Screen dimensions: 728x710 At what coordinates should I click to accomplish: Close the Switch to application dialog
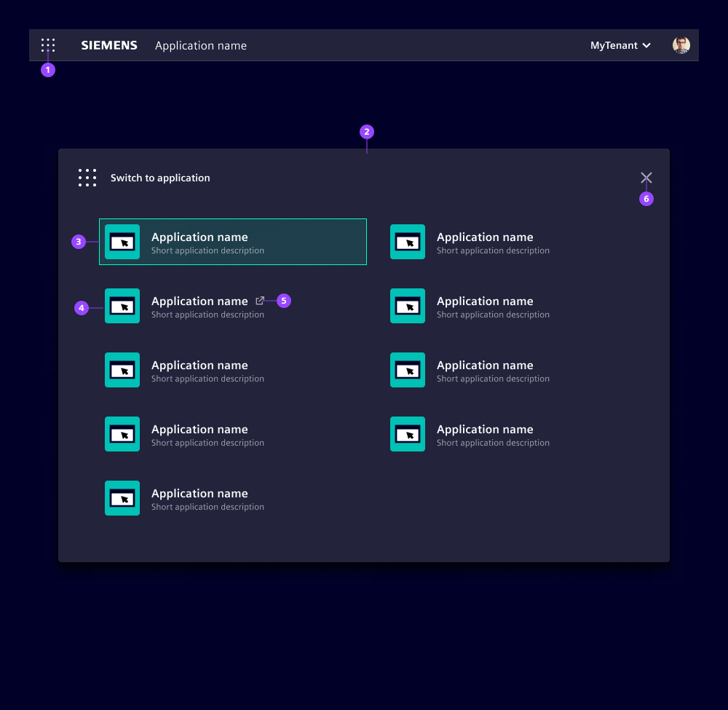(x=646, y=177)
